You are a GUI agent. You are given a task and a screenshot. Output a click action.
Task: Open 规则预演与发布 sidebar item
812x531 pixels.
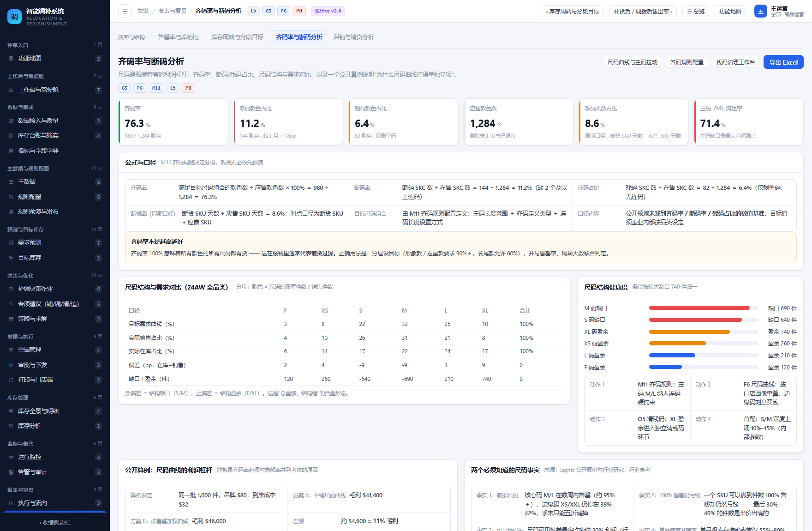pyautogui.click(x=55, y=212)
